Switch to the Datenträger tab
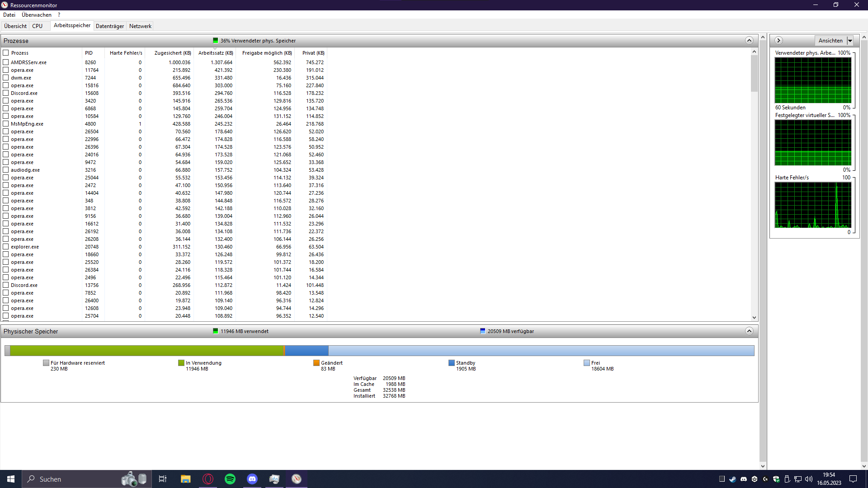Screen dimensions: 868x488 point(110,26)
